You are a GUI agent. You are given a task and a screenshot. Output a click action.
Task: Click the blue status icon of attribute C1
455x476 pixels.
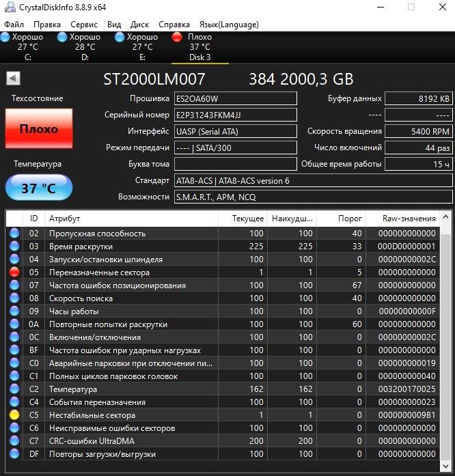[14, 376]
